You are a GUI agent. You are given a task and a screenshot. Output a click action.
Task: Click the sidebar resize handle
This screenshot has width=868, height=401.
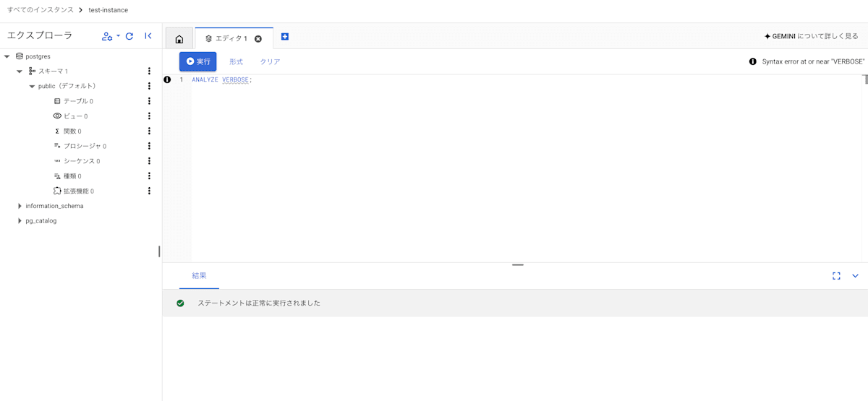coord(159,251)
